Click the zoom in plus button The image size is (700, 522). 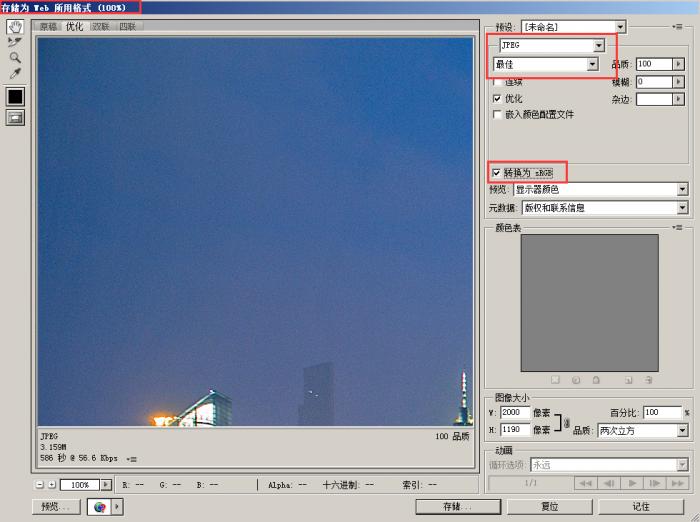[52, 484]
